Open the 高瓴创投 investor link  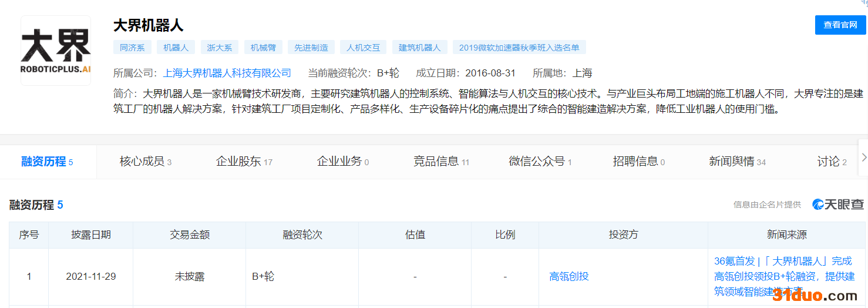point(569,276)
